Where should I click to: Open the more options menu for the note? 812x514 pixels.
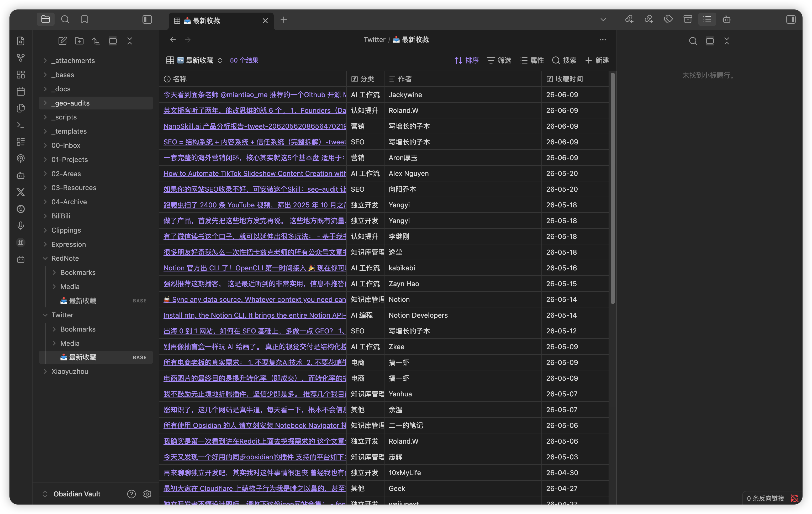(x=603, y=40)
